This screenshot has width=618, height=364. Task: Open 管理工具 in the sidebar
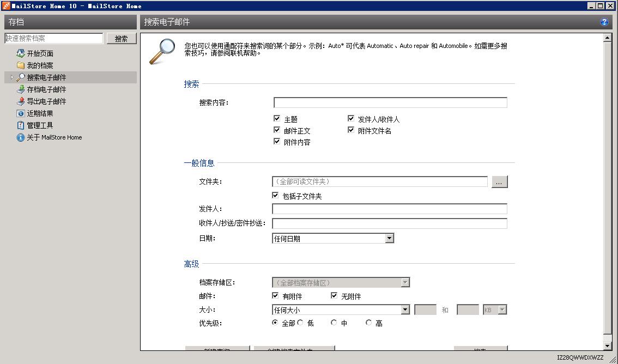(40, 125)
